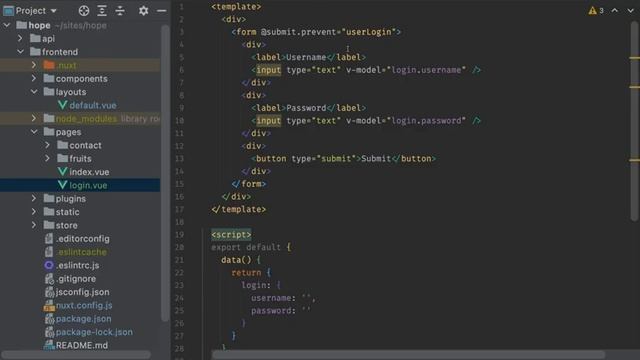Click the .eslintcache file icon
640x360 pixels.
click(49, 252)
